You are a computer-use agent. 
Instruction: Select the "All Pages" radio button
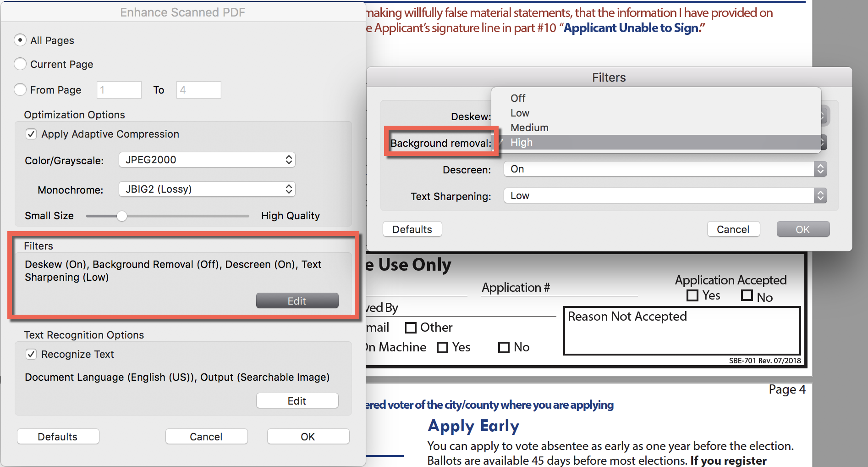click(20, 40)
